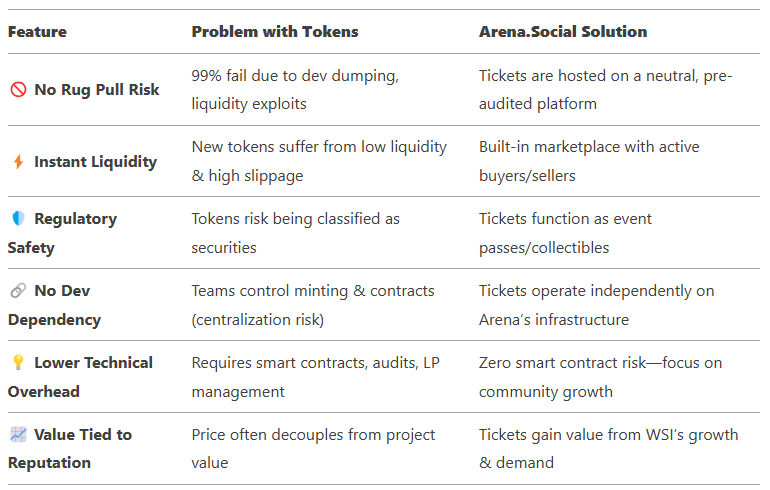Click the Value Tied to Reputation text
The height and width of the screenshot is (490, 770).
point(70,448)
